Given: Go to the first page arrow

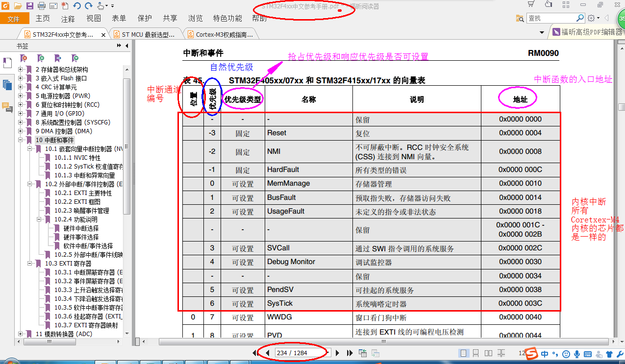Looking at the screenshot, I should pyautogui.click(x=256, y=353).
